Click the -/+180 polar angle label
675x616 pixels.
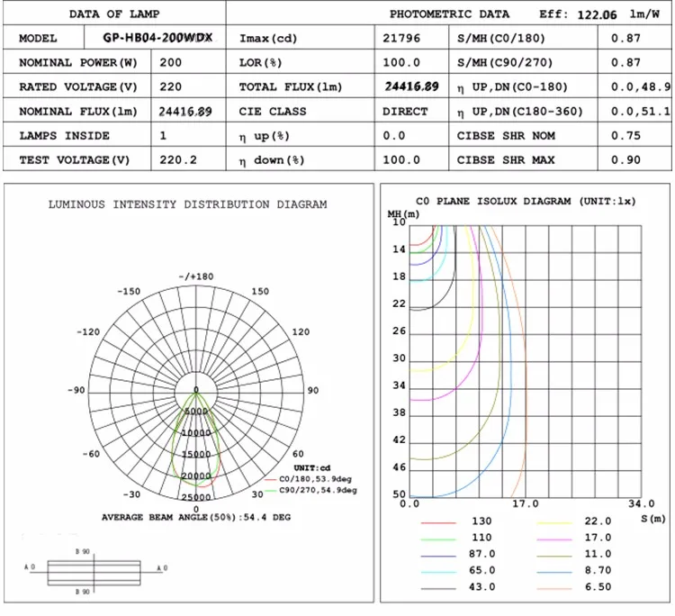point(196,276)
